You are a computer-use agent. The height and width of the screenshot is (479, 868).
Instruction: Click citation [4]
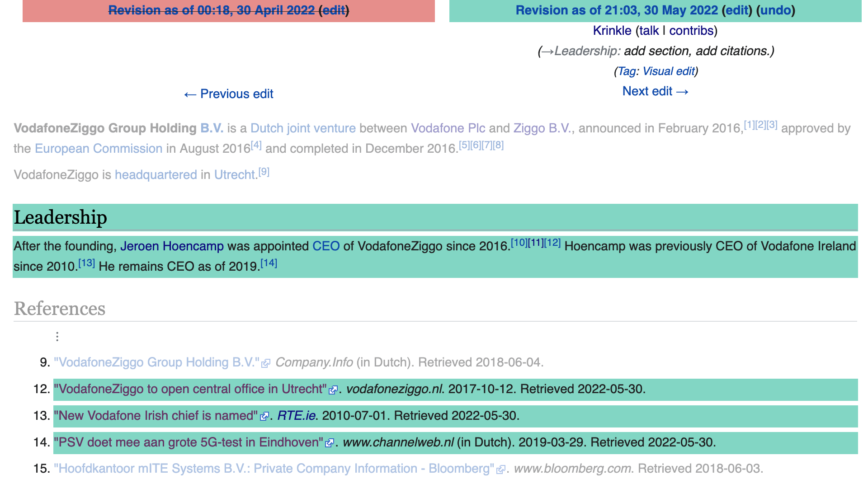click(256, 145)
